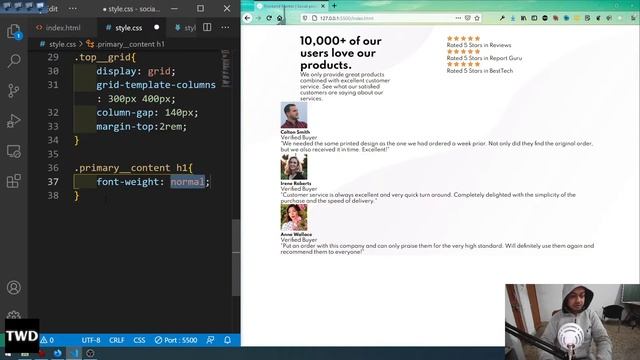The width and height of the screenshot is (640, 360).
Task: Open the Extensions view
Action: 13,181
